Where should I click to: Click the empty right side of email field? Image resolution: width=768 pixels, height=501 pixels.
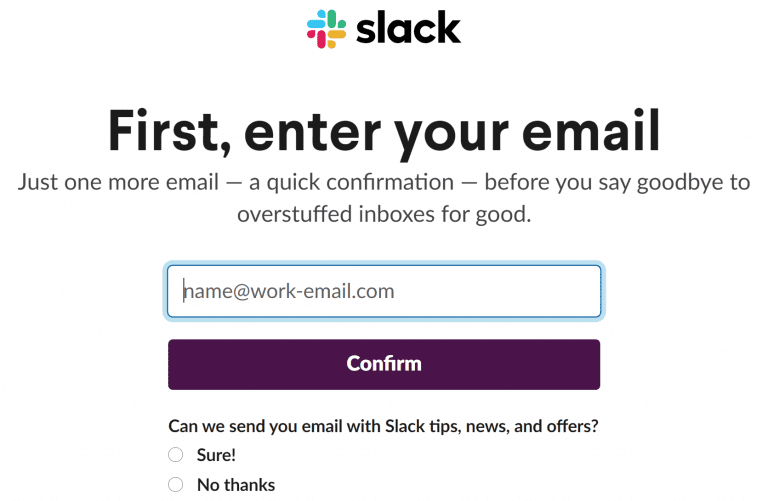click(x=497, y=291)
